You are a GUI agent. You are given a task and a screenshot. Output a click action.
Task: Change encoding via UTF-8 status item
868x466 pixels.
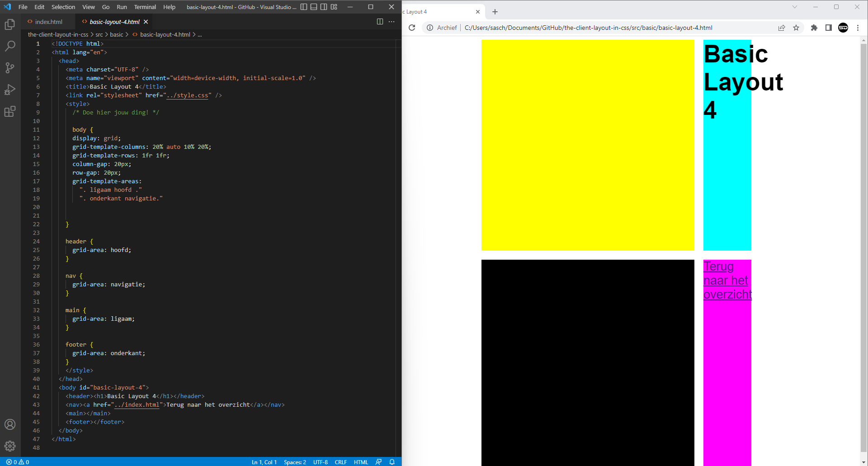click(x=321, y=462)
